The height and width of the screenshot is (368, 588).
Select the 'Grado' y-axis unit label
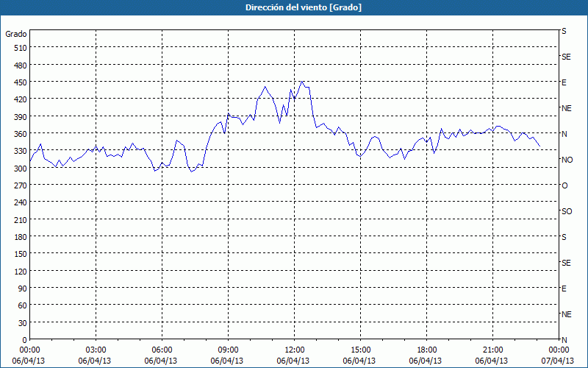(x=16, y=34)
